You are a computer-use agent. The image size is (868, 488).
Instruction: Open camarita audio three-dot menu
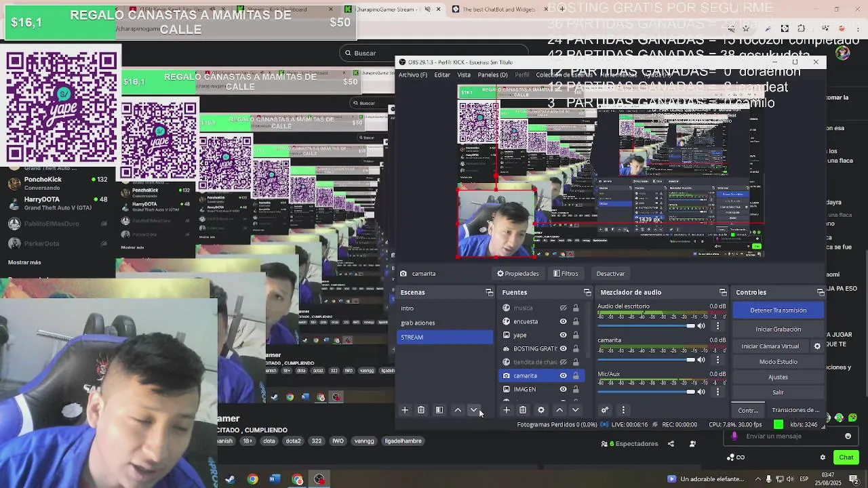coord(717,359)
